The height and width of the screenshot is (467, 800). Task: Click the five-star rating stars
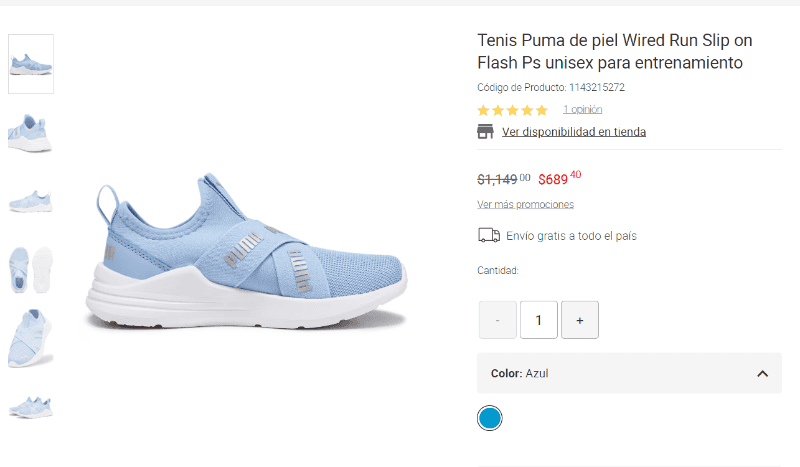coord(513,110)
